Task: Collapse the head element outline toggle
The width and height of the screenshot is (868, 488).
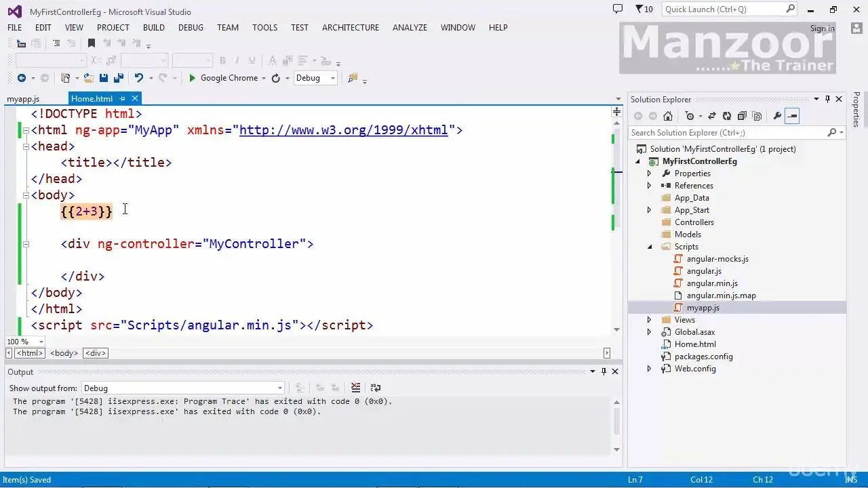Action: 26,146
